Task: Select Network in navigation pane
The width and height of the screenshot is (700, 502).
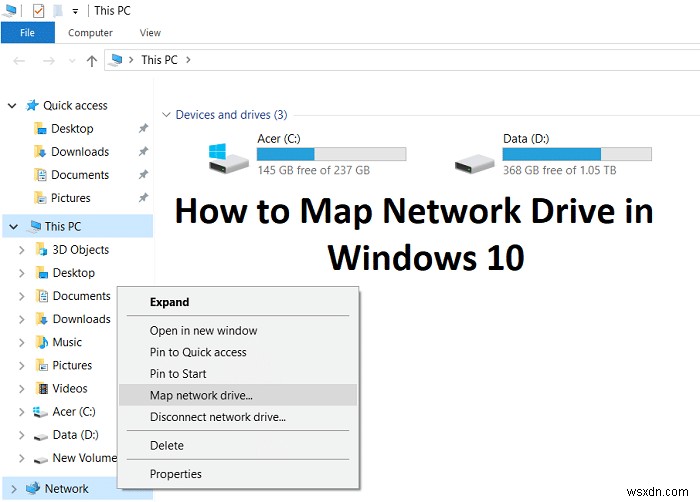Action: (x=67, y=489)
